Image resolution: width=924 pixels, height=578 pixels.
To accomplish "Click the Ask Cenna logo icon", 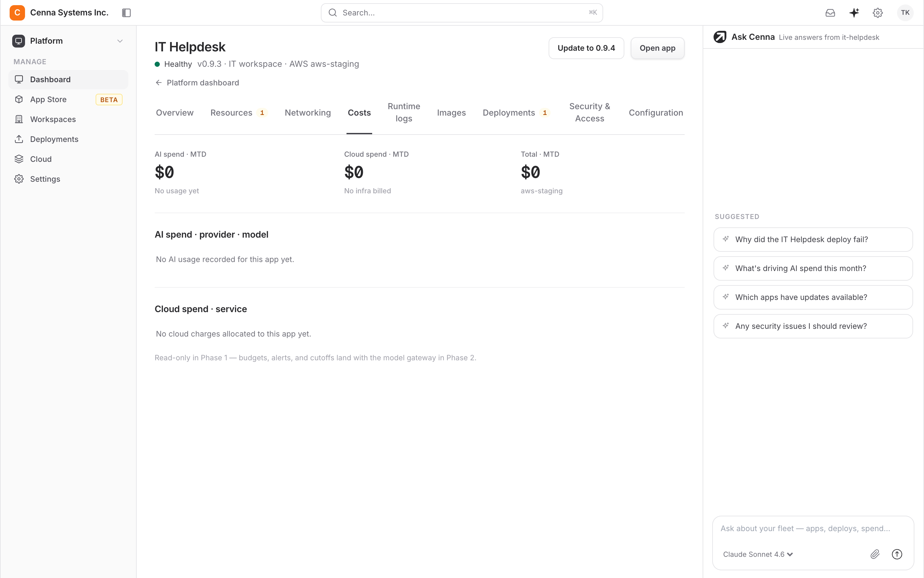I will tap(720, 37).
